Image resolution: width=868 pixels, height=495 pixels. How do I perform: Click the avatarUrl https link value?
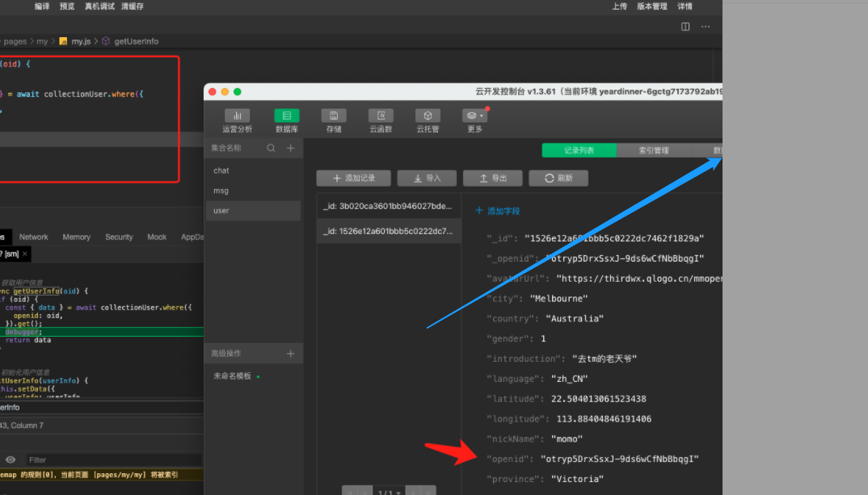pyautogui.click(x=638, y=279)
